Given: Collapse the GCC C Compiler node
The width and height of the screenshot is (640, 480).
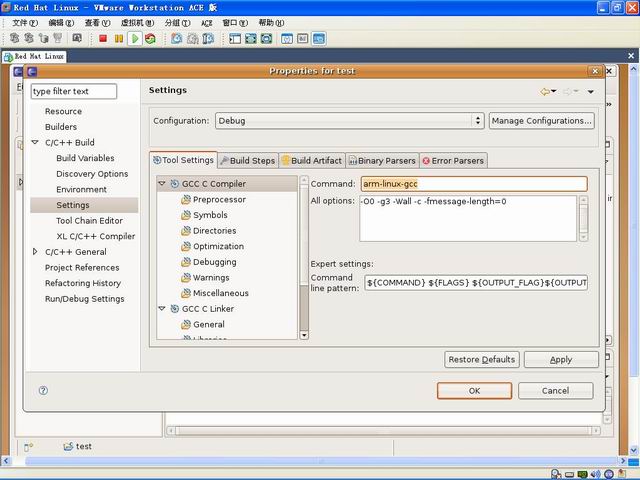Looking at the screenshot, I should point(162,184).
